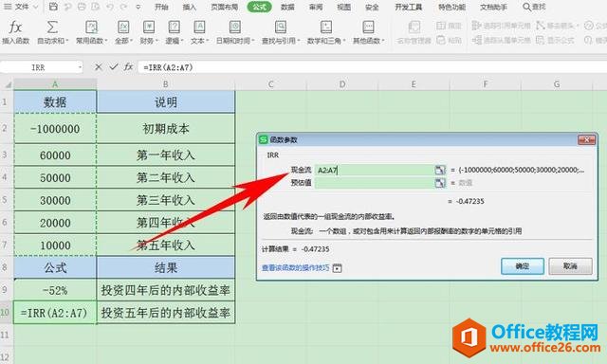Cancel formula entry with the X icon

[x=99, y=67]
